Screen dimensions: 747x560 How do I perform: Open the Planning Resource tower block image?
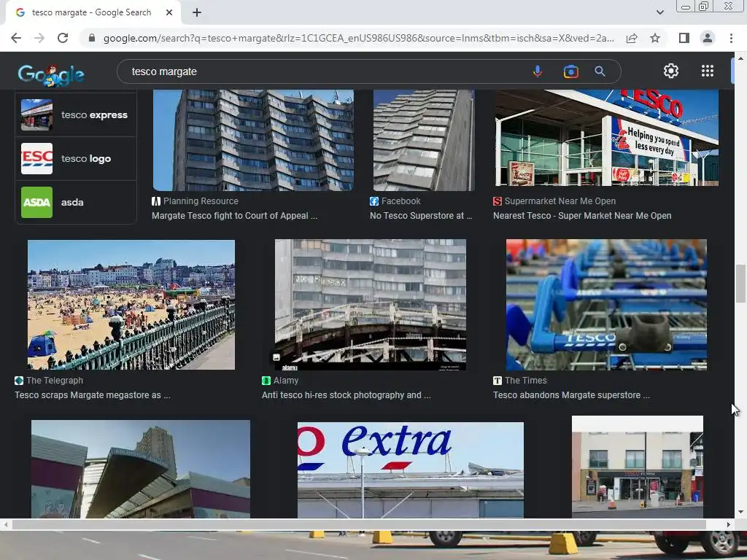(253, 141)
